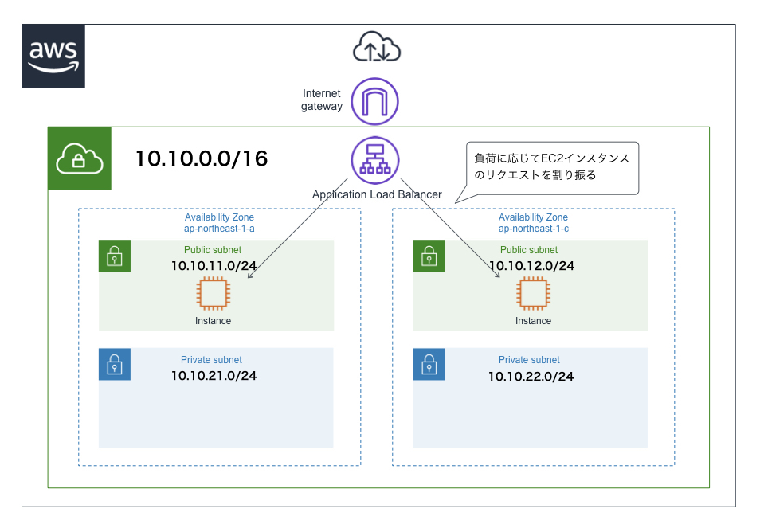
Task: Select the Availability Zone ap-northeast-1-c label
Action: [533, 223]
